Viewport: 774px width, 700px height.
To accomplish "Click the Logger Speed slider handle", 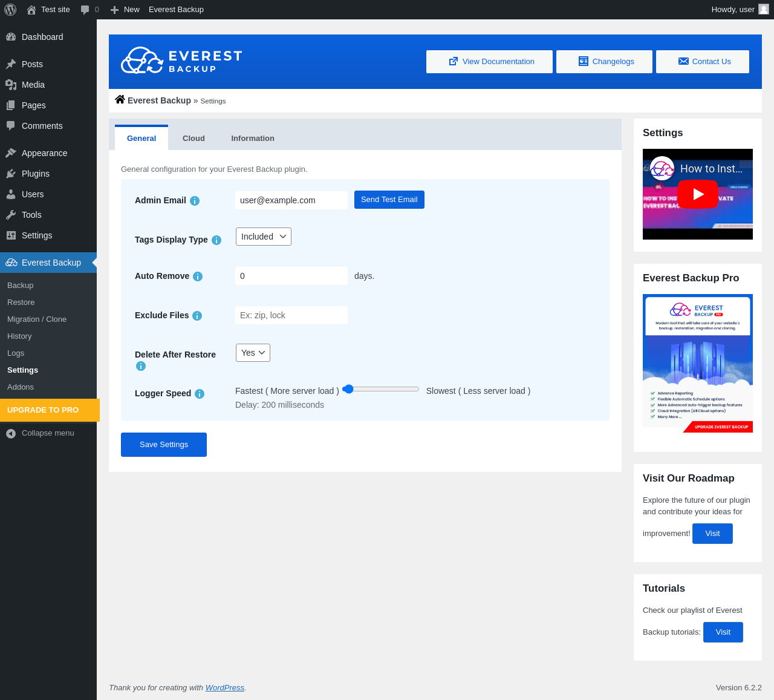I will click(x=348, y=389).
